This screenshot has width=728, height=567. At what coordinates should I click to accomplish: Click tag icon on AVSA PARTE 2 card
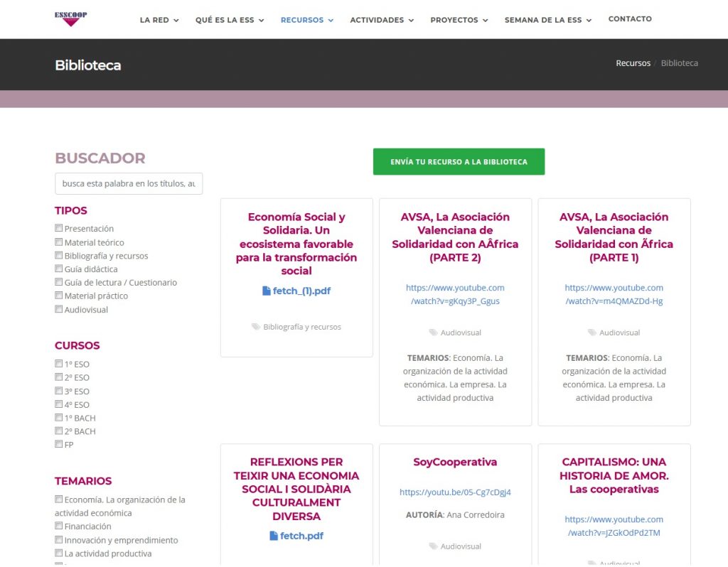433,333
